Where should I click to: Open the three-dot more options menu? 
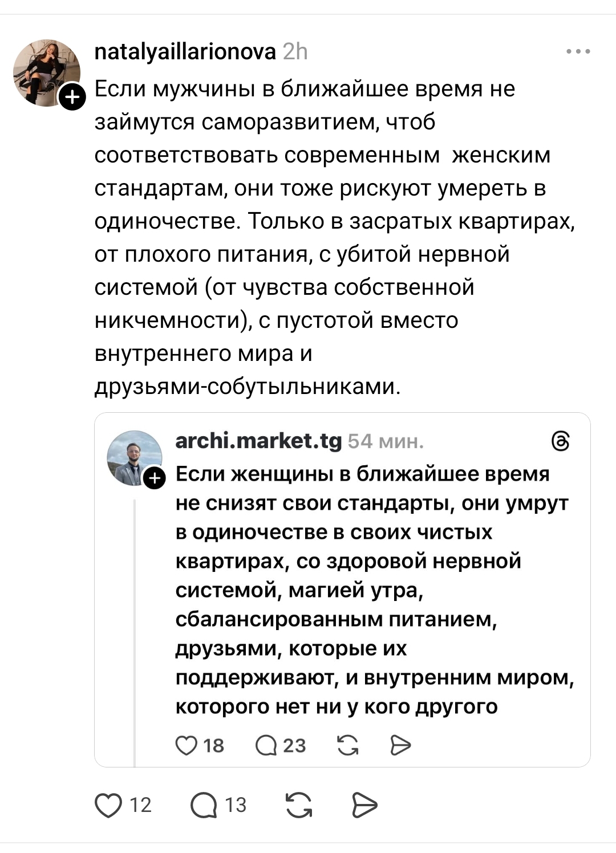(578, 52)
